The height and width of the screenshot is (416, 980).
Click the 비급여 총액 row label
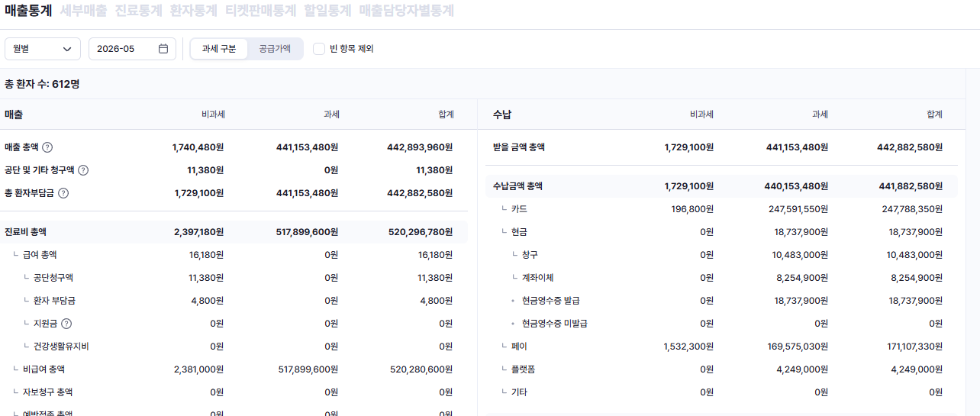coord(44,369)
